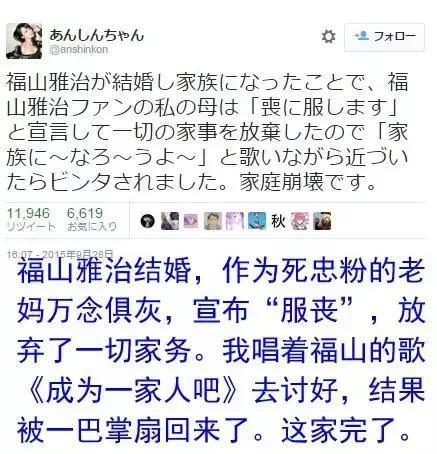The width and height of the screenshot is (437, 454).
Task: Visit the @anshinkon handle link
Action: pos(79,50)
